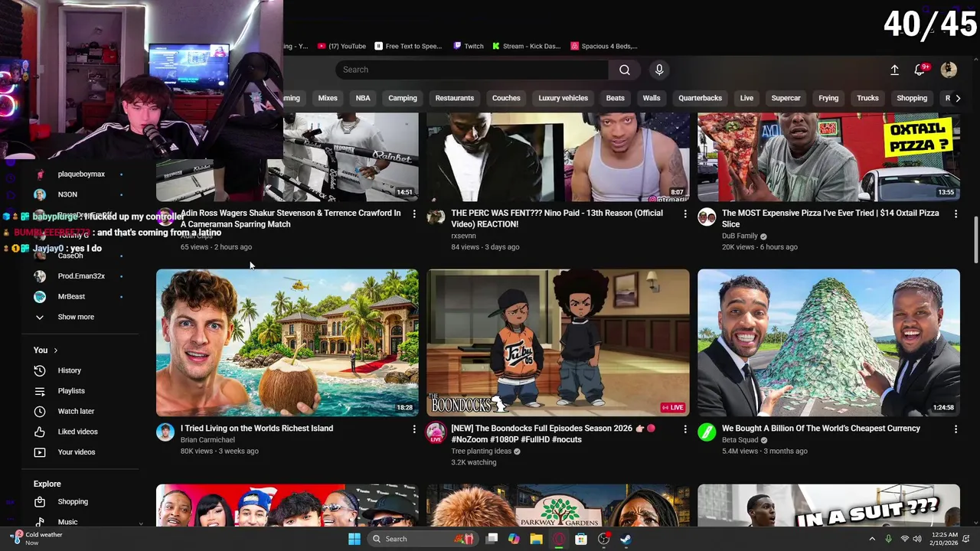Select the Supercar filter chip
This screenshot has width=980, height=551.
click(786, 98)
